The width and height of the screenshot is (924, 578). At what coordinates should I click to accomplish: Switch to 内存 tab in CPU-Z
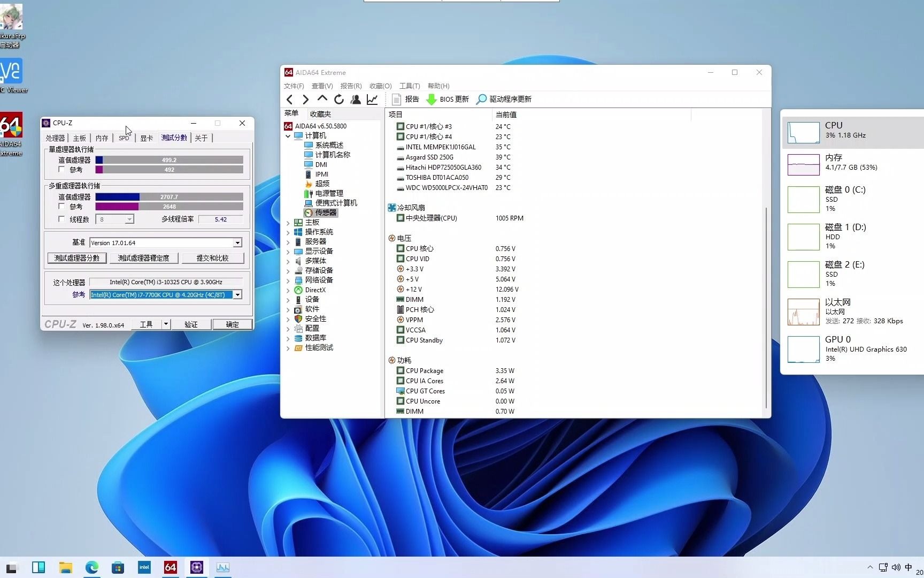[x=102, y=138]
